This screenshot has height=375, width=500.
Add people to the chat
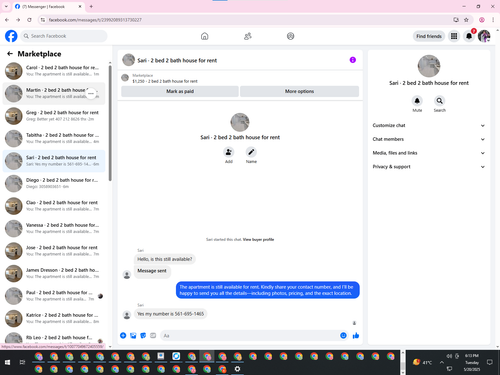click(229, 152)
